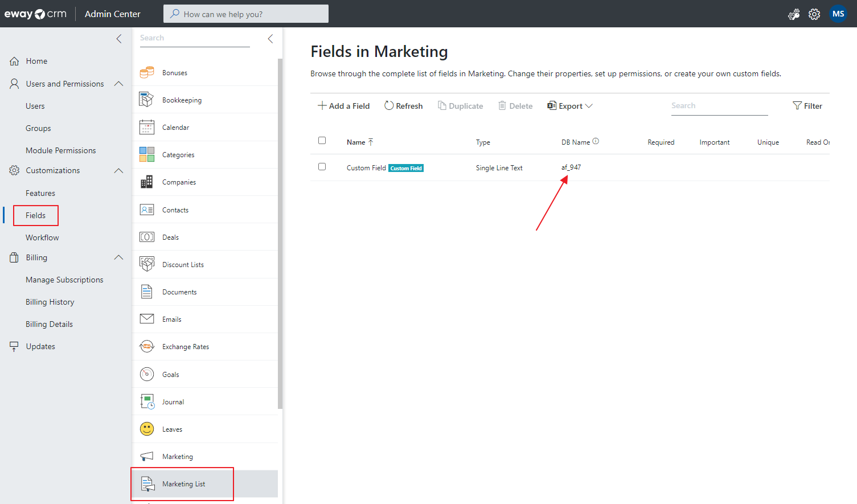857x504 pixels.
Task: Sort by the Name column
Action: click(360, 142)
